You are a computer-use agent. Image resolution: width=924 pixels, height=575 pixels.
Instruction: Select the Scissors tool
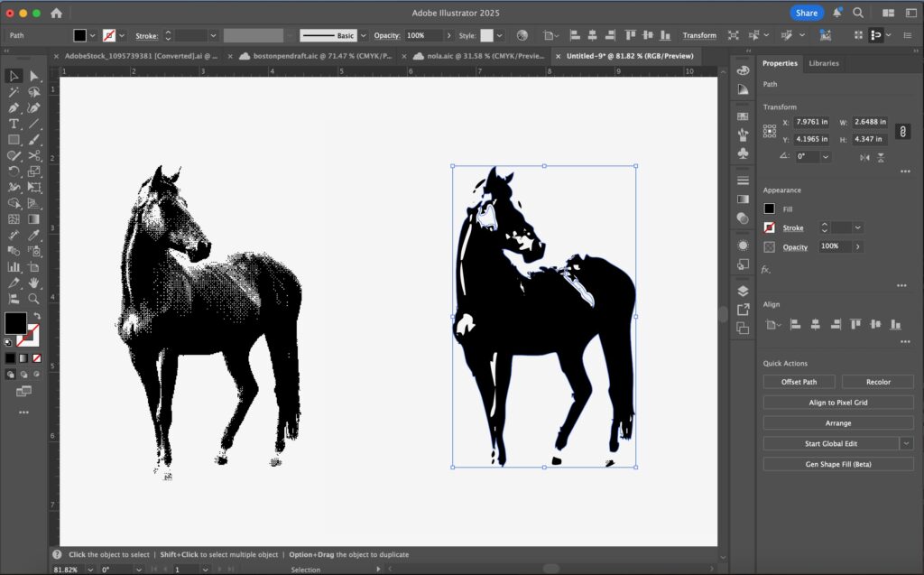(34, 155)
